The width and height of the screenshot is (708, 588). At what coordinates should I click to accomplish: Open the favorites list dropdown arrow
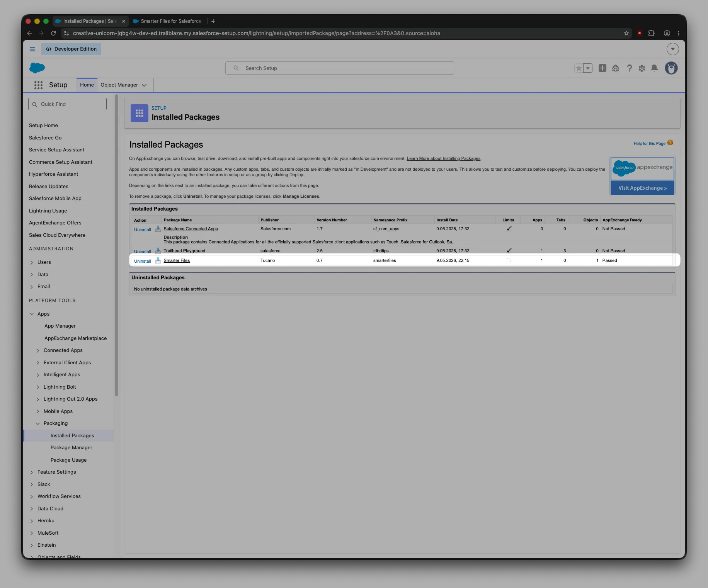pyautogui.click(x=588, y=68)
